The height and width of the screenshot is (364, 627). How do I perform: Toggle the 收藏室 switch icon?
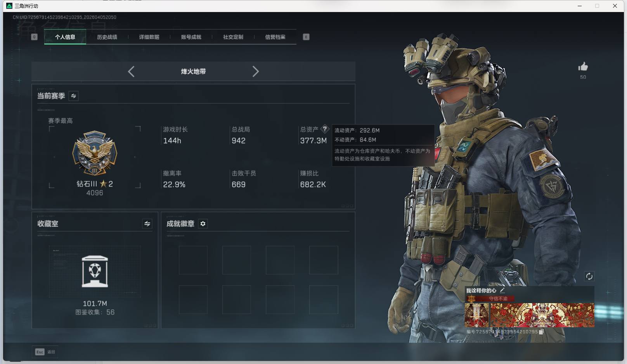(147, 224)
